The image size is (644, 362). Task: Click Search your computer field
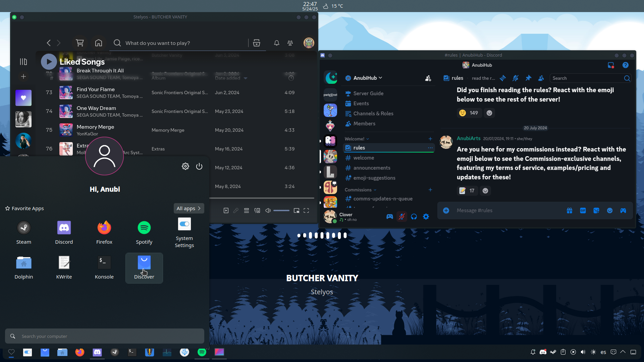click(105, 336)
